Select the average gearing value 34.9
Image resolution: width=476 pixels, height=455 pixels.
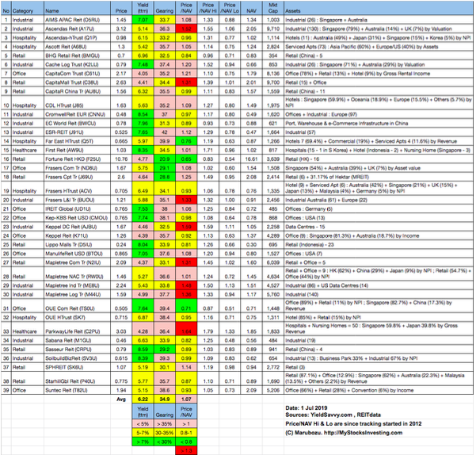[165, 400]
